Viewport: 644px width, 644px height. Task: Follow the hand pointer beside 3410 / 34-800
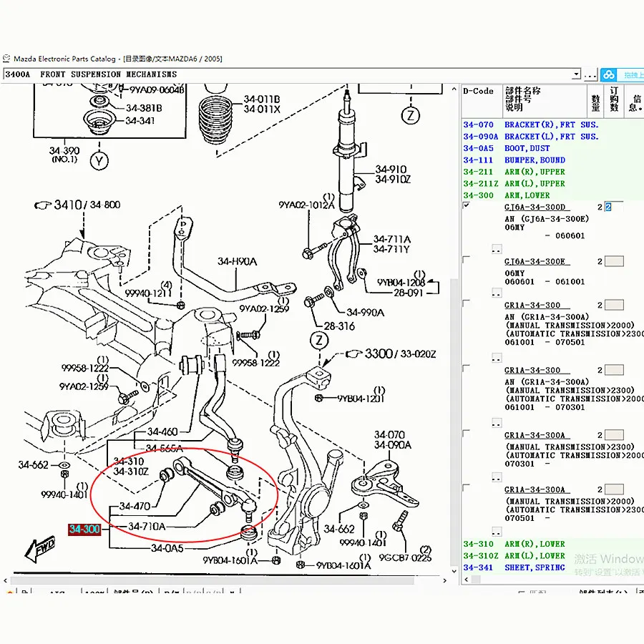coord(43,205)
